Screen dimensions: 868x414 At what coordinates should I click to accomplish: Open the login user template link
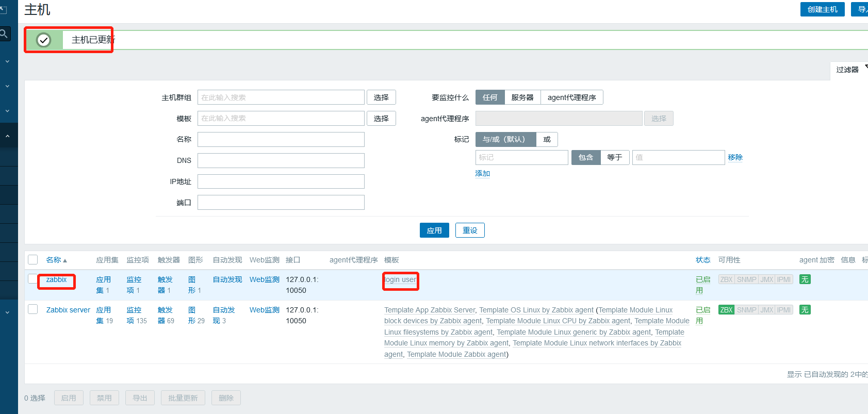[x=400, y=279]
